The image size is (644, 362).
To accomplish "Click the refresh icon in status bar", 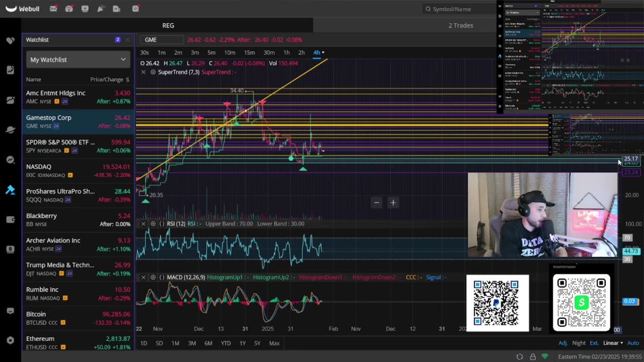I will coord(520,356).
